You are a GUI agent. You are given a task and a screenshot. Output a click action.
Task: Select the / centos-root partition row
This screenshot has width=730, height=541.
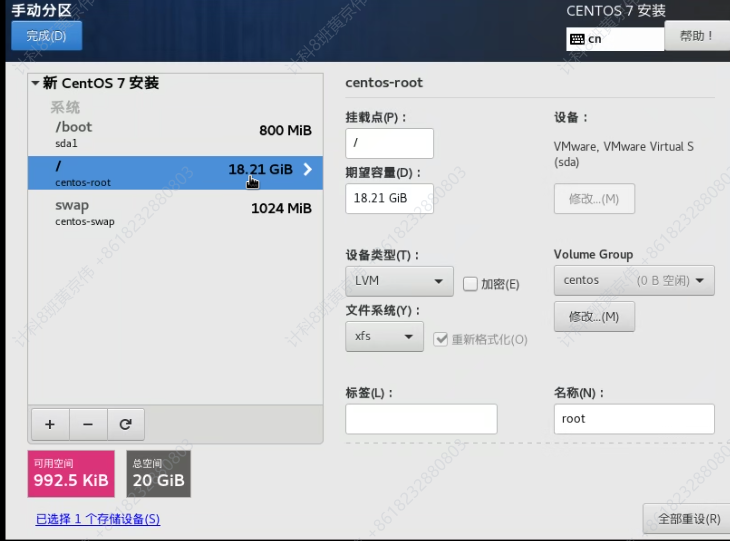175,173
